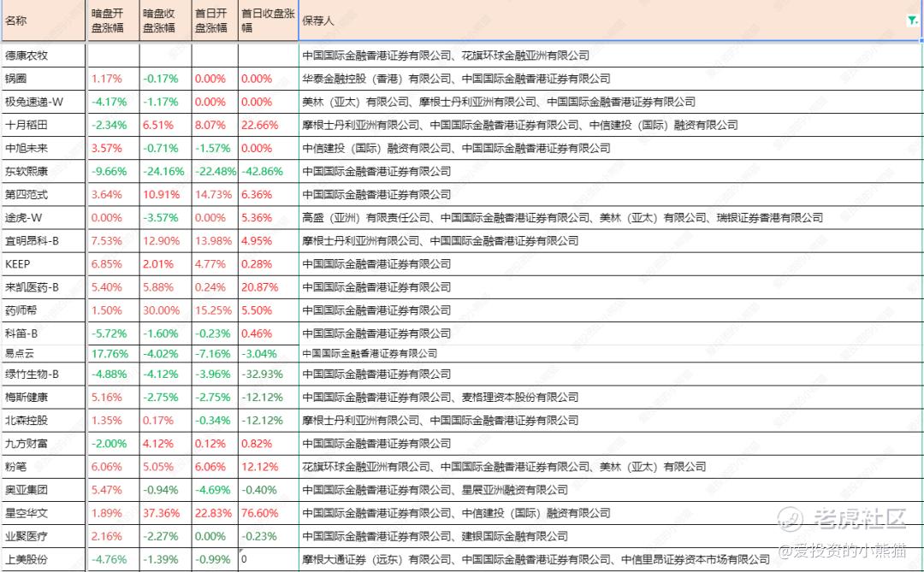Select the 中旭未来 name cell
Viewport: 924px width, 572px height.
44,148
